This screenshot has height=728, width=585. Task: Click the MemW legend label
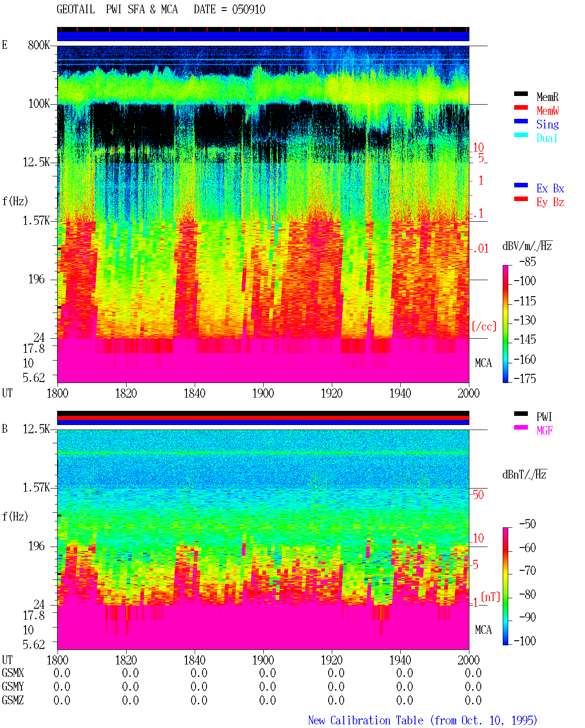coord(548,111)
